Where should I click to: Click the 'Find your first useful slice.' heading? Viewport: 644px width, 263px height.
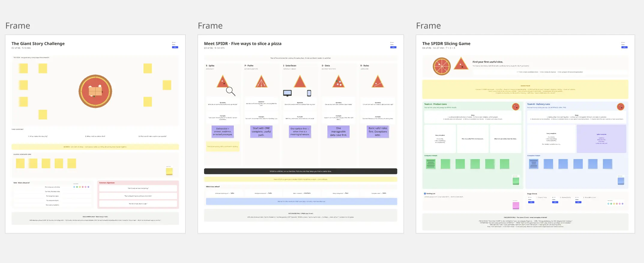(488, 62)
